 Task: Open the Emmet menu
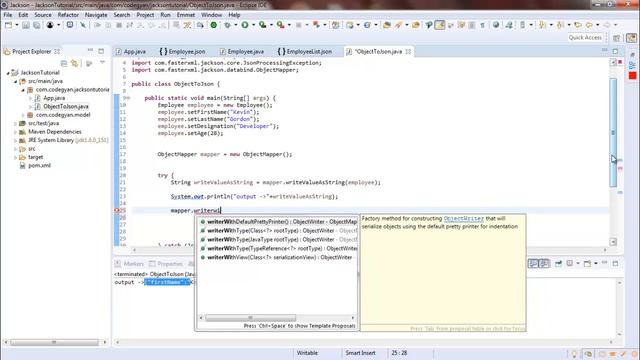click(186, 15)
